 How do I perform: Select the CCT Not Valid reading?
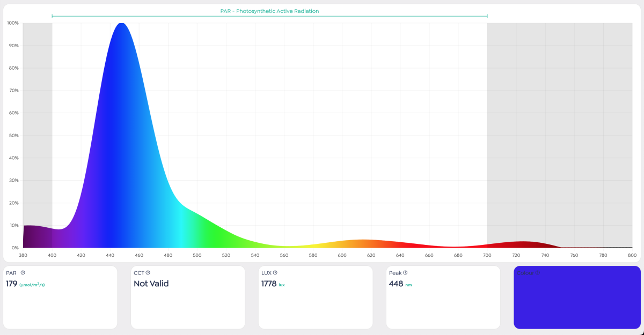point(151,284)
